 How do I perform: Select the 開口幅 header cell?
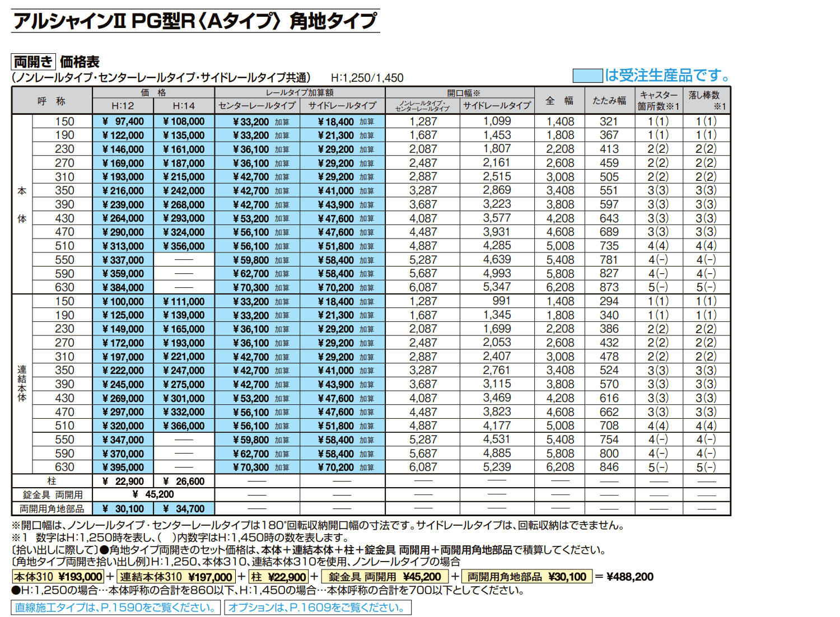click(464, 94)
